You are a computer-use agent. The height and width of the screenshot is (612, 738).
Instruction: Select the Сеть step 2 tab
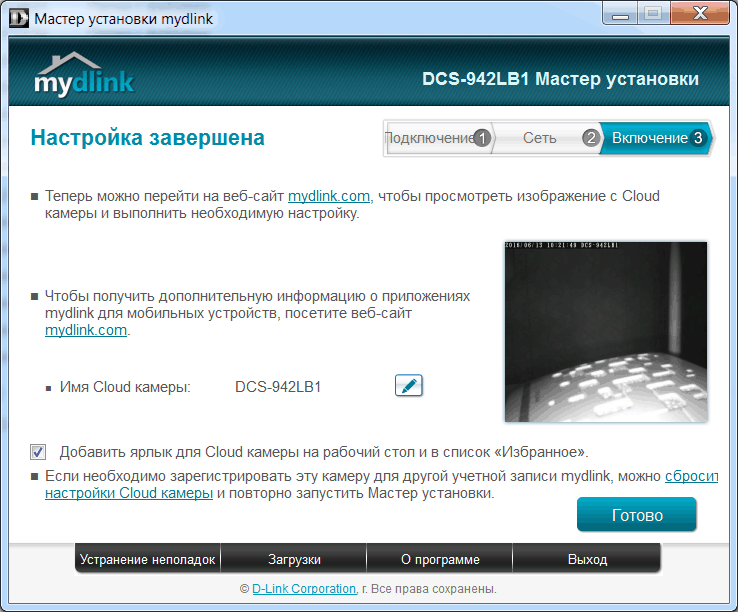(547, 138)
